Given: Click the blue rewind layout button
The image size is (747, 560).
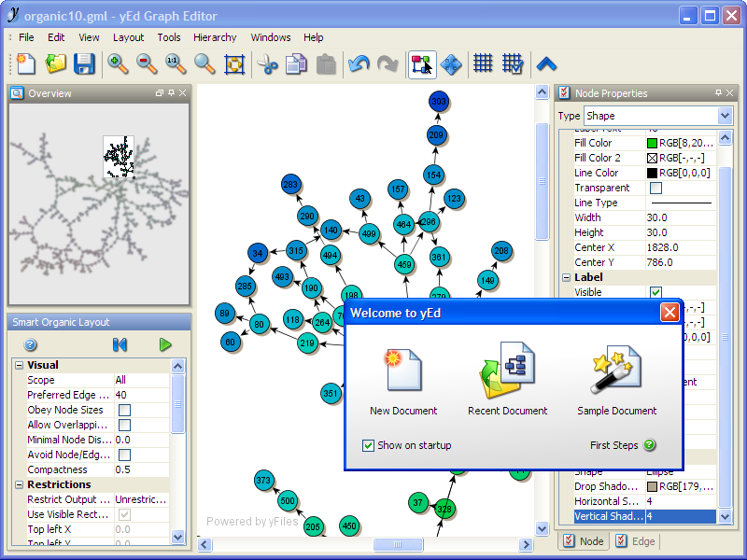Looking at the screenshot, I should [120, 344].
